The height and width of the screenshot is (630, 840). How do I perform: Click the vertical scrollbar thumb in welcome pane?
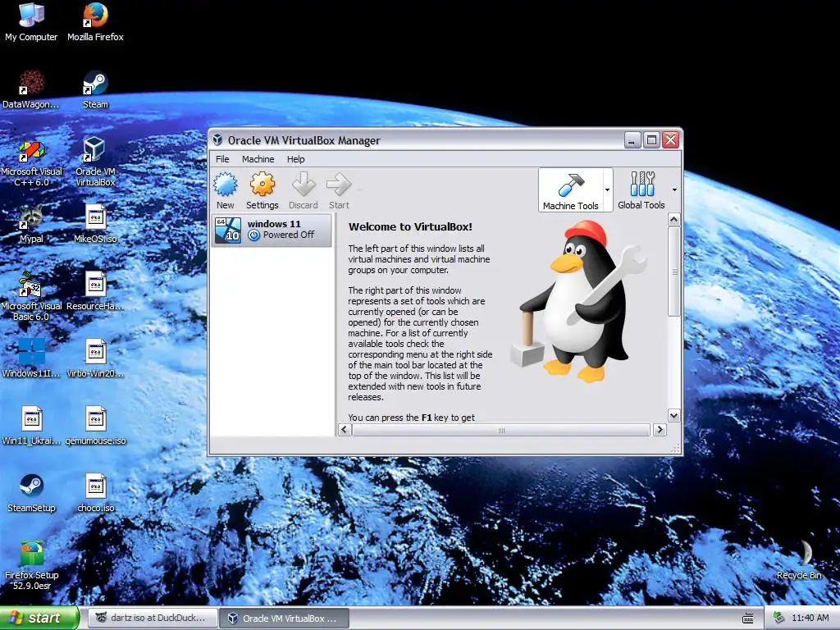674,271
